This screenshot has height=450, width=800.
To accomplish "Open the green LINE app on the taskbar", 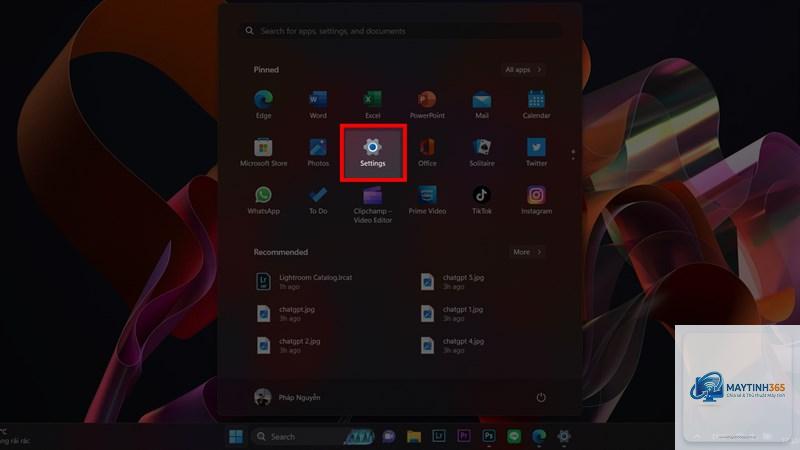I will coord(514,436).
